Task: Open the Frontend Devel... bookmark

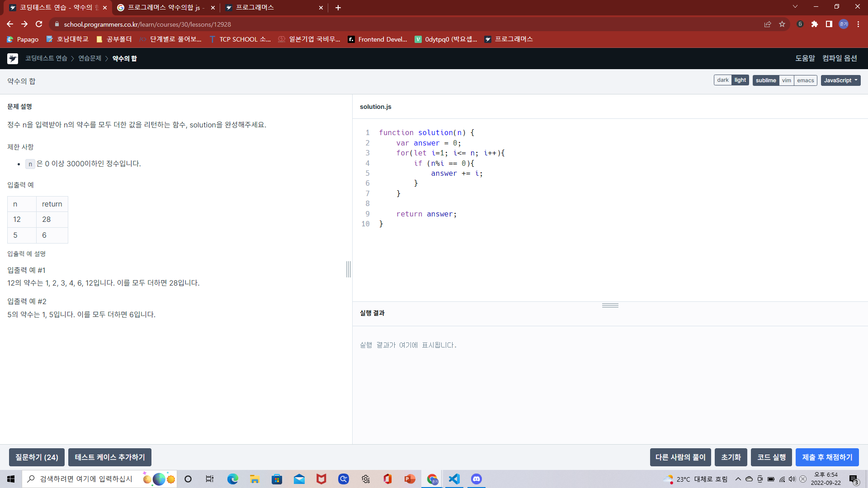Action: pyautogui.click(x=377, y=39)
